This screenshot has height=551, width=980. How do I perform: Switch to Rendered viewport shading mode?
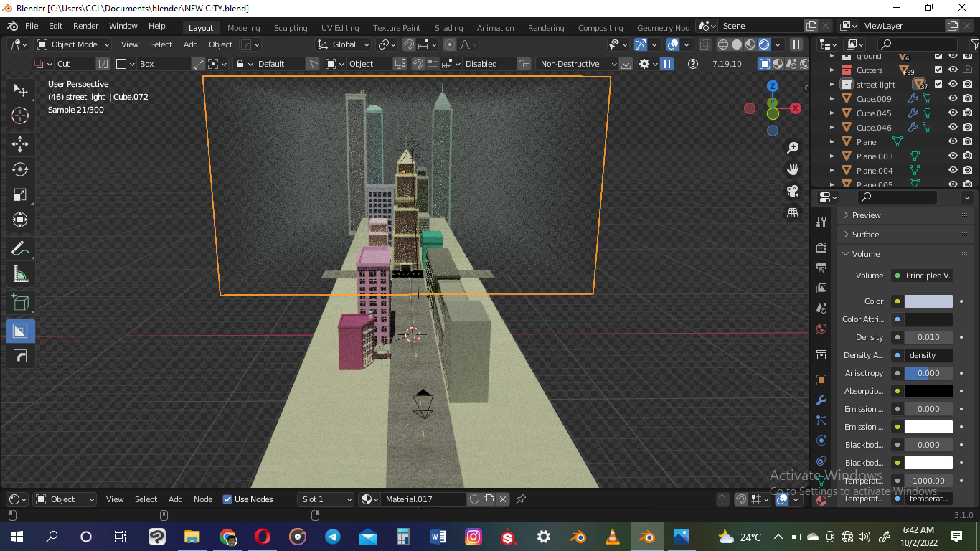pyautogui.click(x=764, y=44)
